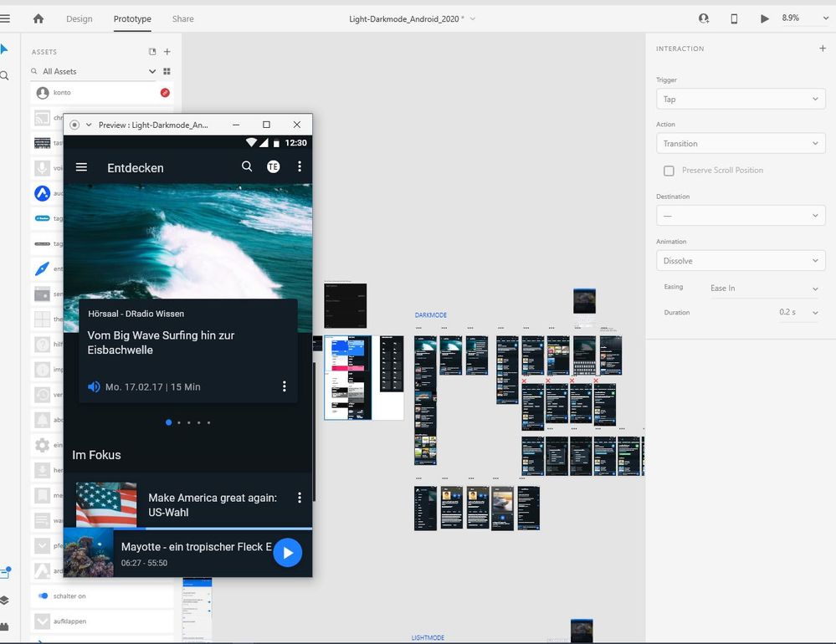This screenshot has height=644, width=836.
Task: Select the konto component in assets
Action: 102,93
